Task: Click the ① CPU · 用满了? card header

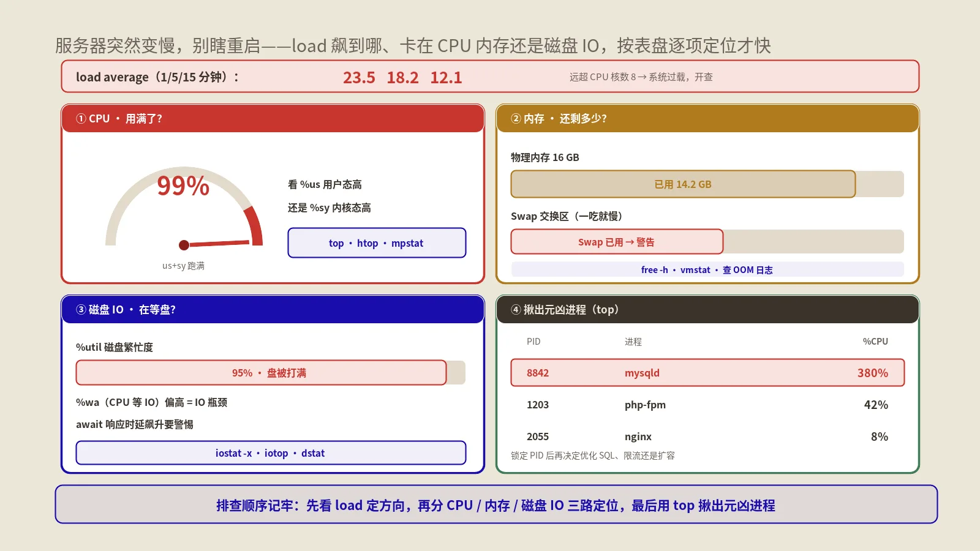Action: pos(273,119)
